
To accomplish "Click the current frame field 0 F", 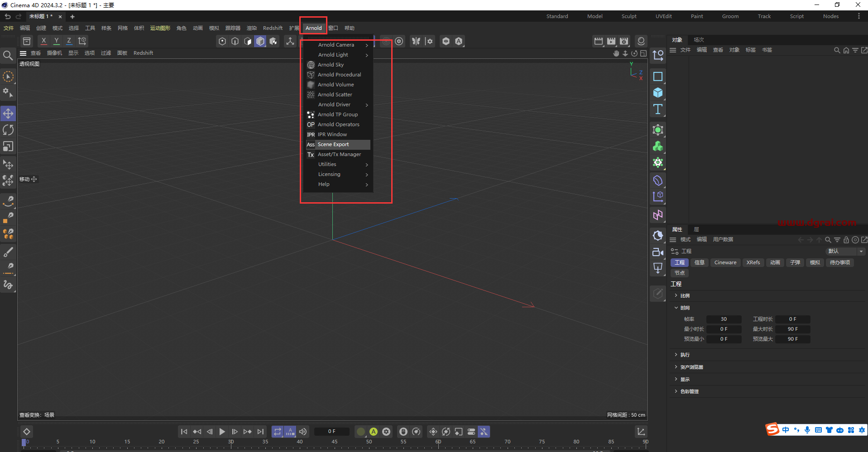I will 332,432.
